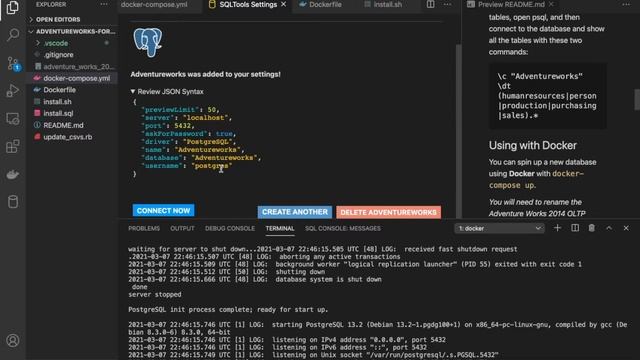
Task: Close the bottom panel
Action: tap(626, 228)
